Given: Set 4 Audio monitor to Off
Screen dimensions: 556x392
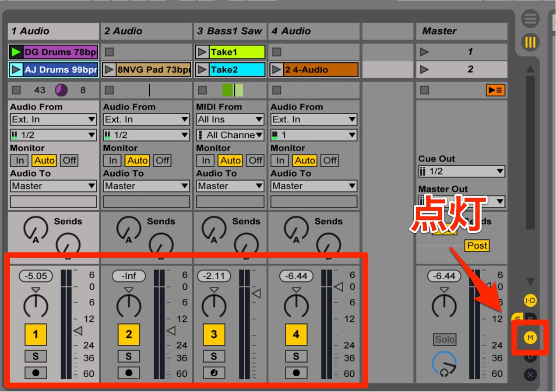Looking at the screenshot, I should [x=330, y=161].
